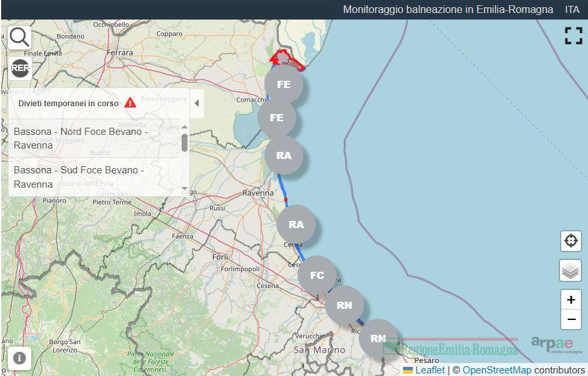Screen dimensions: 588x376
Task: Open the info panel button
Action: (20, 358)
